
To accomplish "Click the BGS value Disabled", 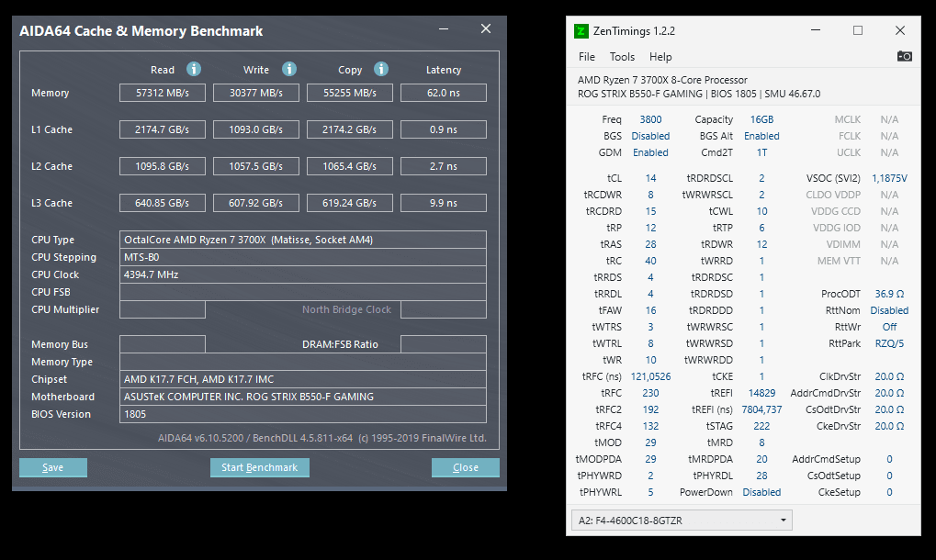I will coord(650,136).
